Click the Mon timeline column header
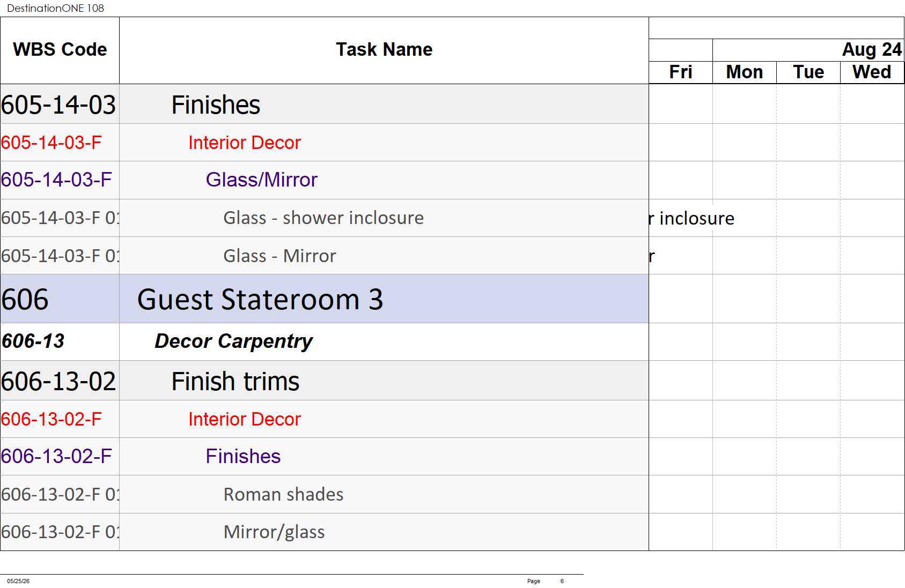The image size is (905, 588). [745, 72]
